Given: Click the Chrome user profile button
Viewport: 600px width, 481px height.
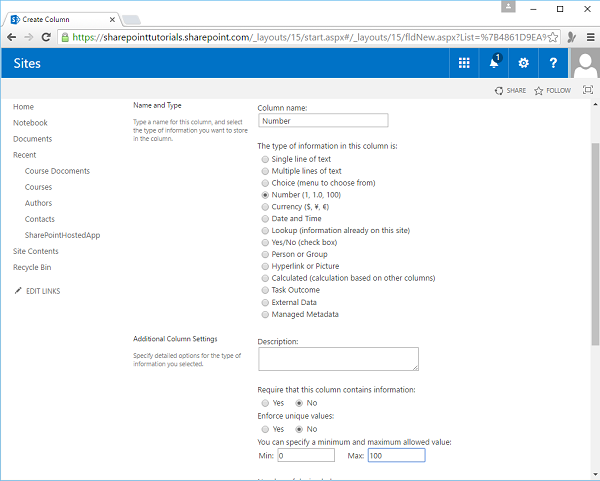Looking at the screenshot, I should (508, 7).
